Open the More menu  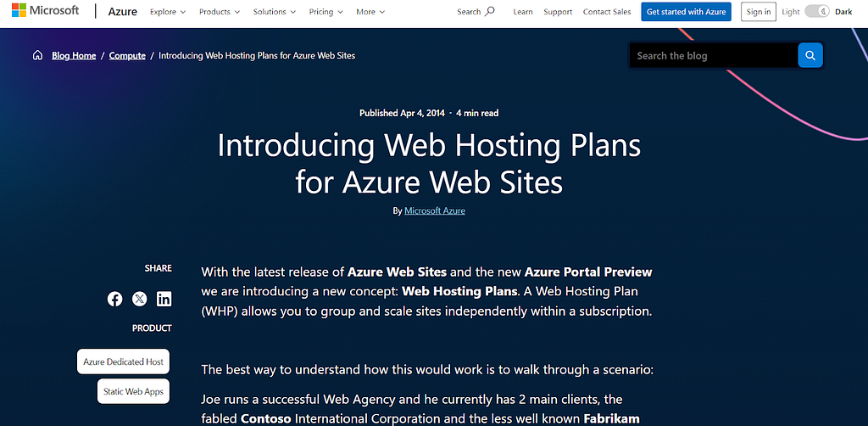click(x=371, y=12)
